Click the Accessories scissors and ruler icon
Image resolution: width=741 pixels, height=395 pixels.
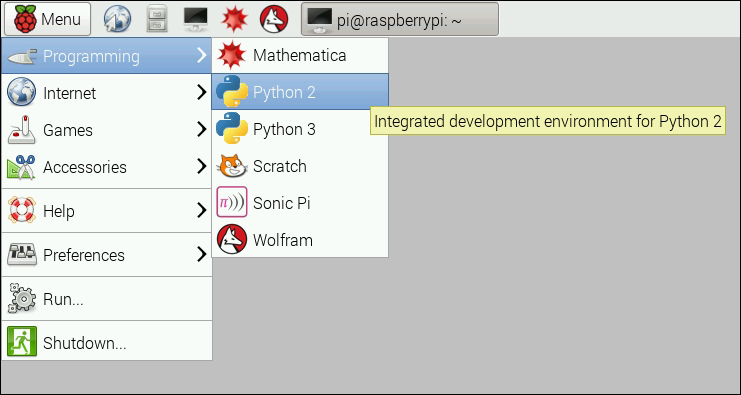click(x=21, y=167)
